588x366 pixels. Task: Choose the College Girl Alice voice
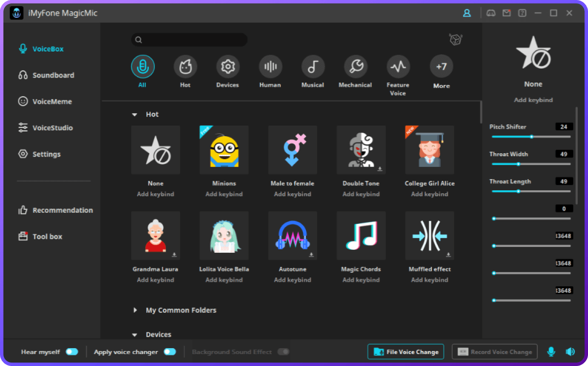[x=430, y=150]
